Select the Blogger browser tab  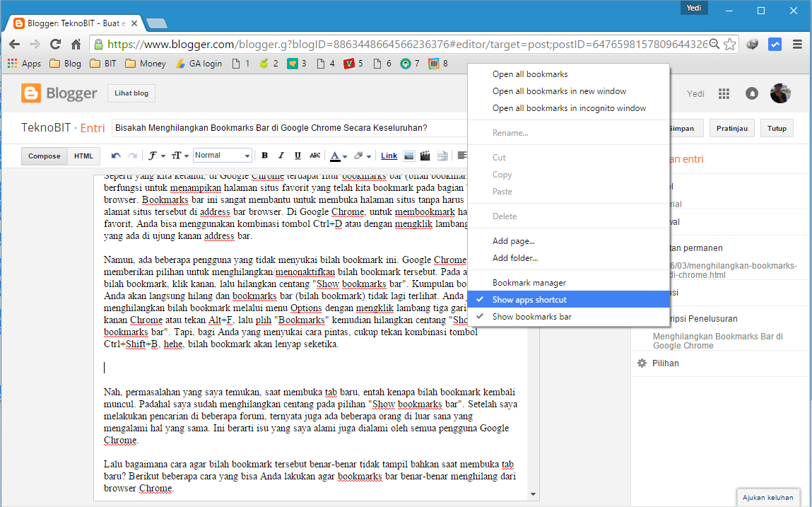pyautogui.click(x=76, y=23)
